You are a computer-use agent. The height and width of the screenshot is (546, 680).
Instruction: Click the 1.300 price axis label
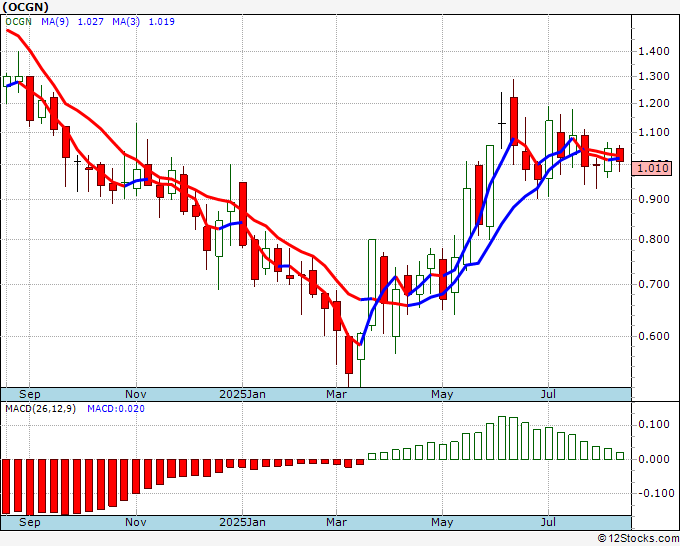click(x=654, y=76)
